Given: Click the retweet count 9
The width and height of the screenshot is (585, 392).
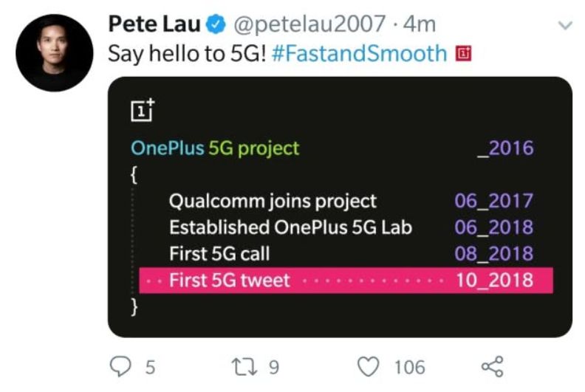Looking at the screenshot, I should pyautogui.click(x=274, y=368).
